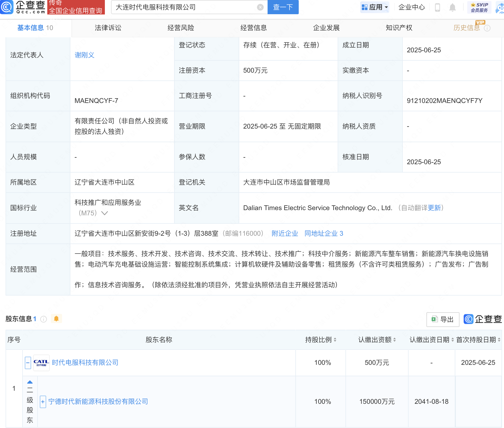Open the mobile app phone icon
This screenshot has width=504, height=428.
pyautogui.click(x=437, y=8)
